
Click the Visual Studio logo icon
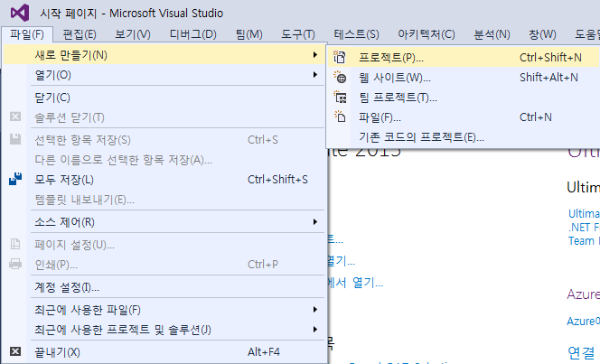click(20, 13)
